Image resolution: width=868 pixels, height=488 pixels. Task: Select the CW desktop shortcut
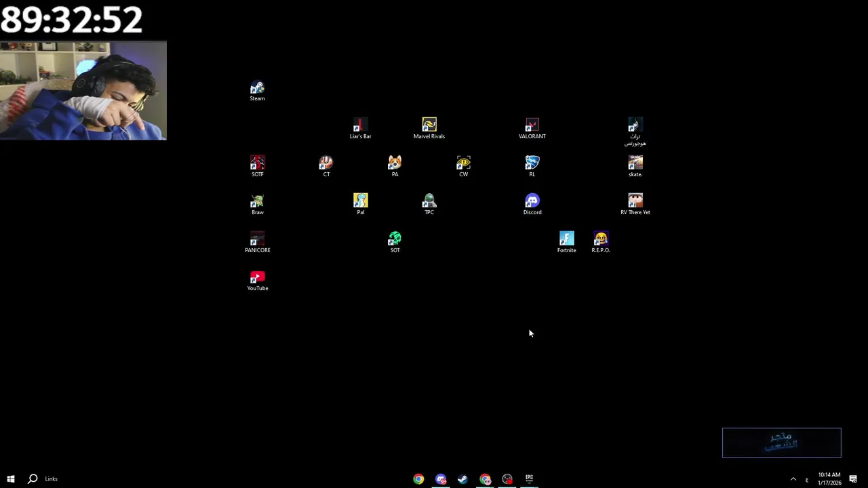pyautogui.click(x=463, y=167)
